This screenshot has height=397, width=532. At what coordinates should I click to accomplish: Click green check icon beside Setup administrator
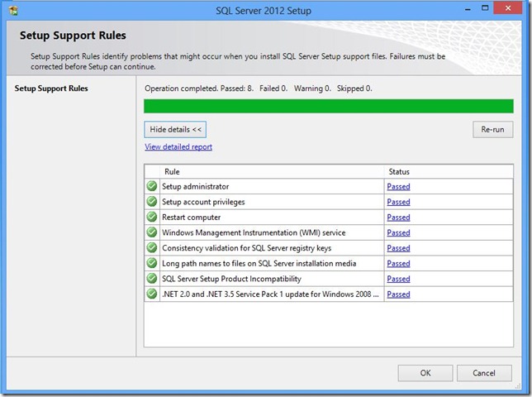click(152, 186)
